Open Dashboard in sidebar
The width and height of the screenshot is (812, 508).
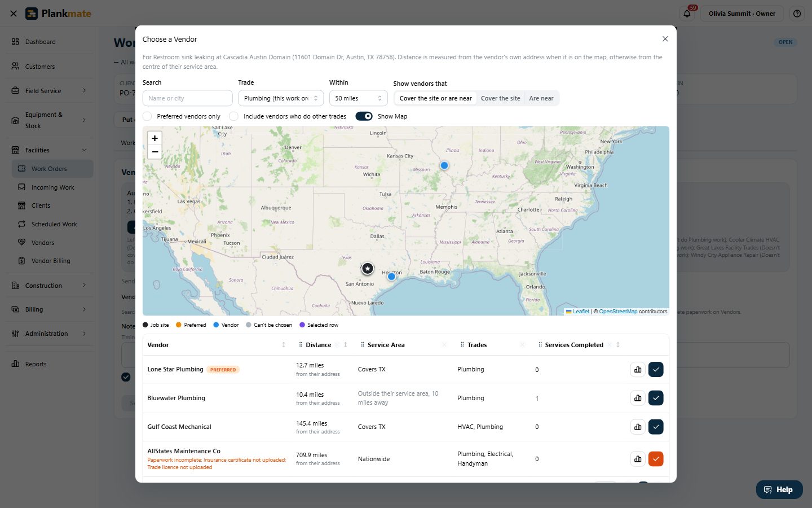point(50,42)
